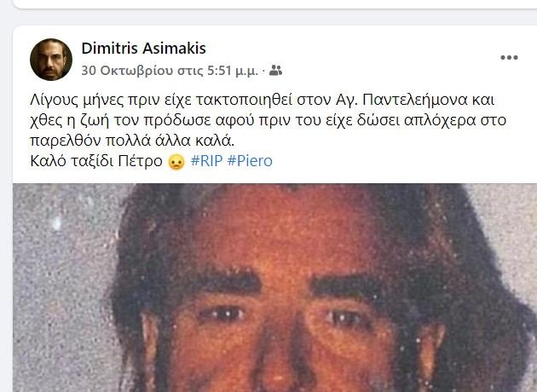Open Dimitris Asimakis profile picture
The width and height of the screenshot is (537, 392).
[x=51, y=60]
